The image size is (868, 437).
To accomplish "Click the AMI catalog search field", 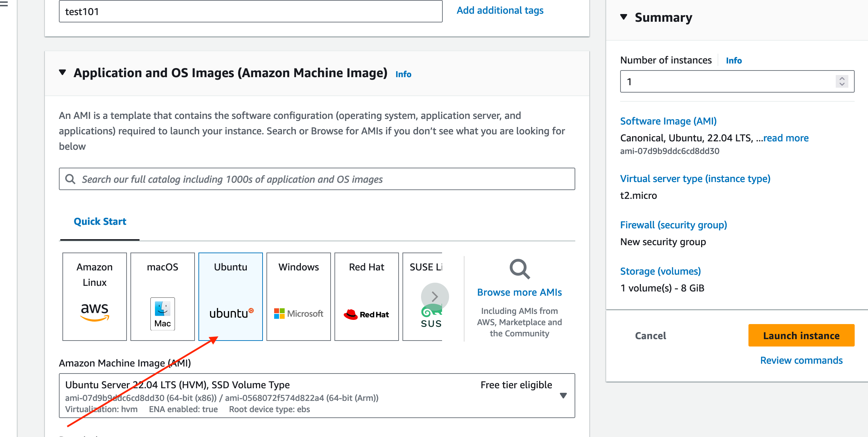I will click(317, 179).
